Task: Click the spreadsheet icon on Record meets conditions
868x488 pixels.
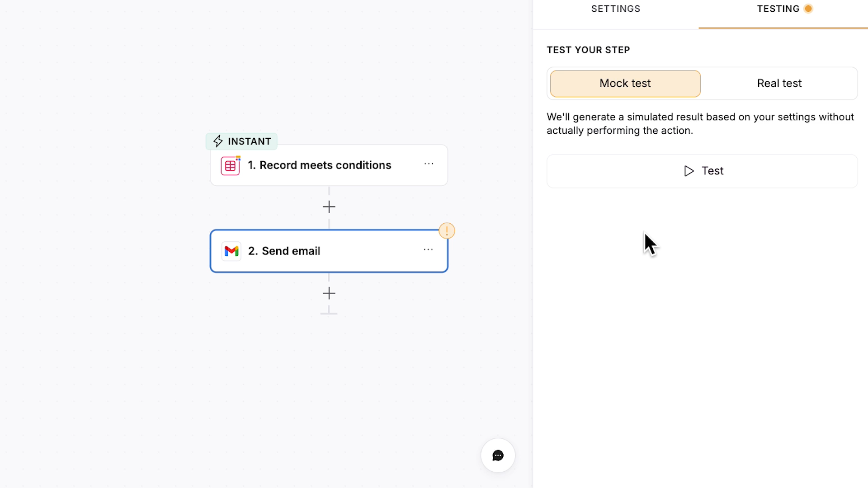Action: (x=230, y=165)
